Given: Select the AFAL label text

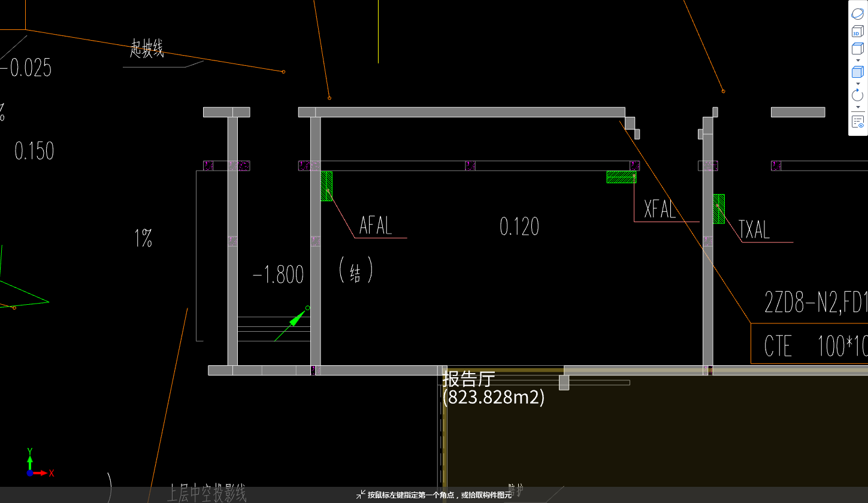Looking at the screenshot, I should coord(376,226).
